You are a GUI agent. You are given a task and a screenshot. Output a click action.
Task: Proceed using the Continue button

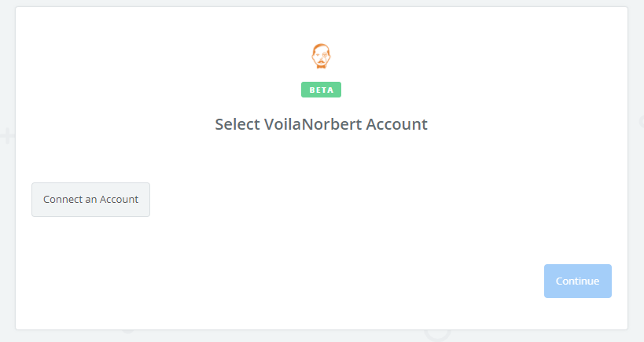[x=577, y=281]
